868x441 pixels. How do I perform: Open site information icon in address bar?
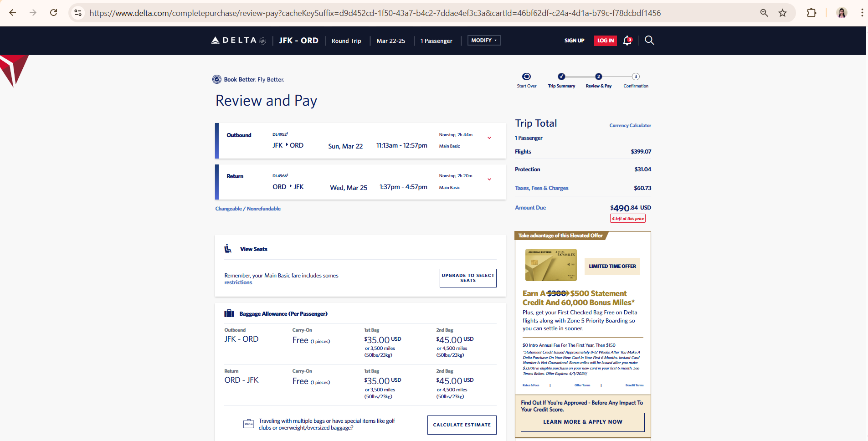[x=78, y=13]
